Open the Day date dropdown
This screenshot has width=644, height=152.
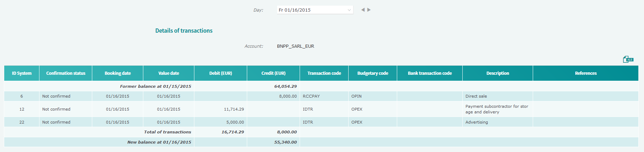pyautogui.click(x=315, y=10)
